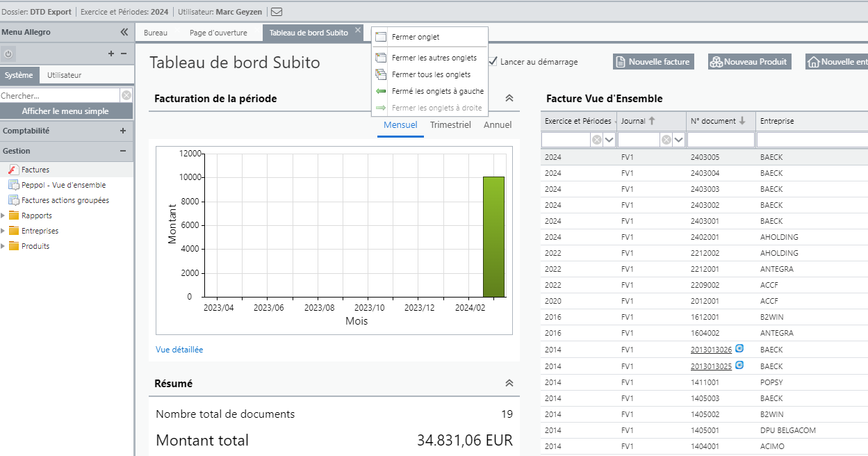Focus the Chercher search field

click(x=60, y=95)
